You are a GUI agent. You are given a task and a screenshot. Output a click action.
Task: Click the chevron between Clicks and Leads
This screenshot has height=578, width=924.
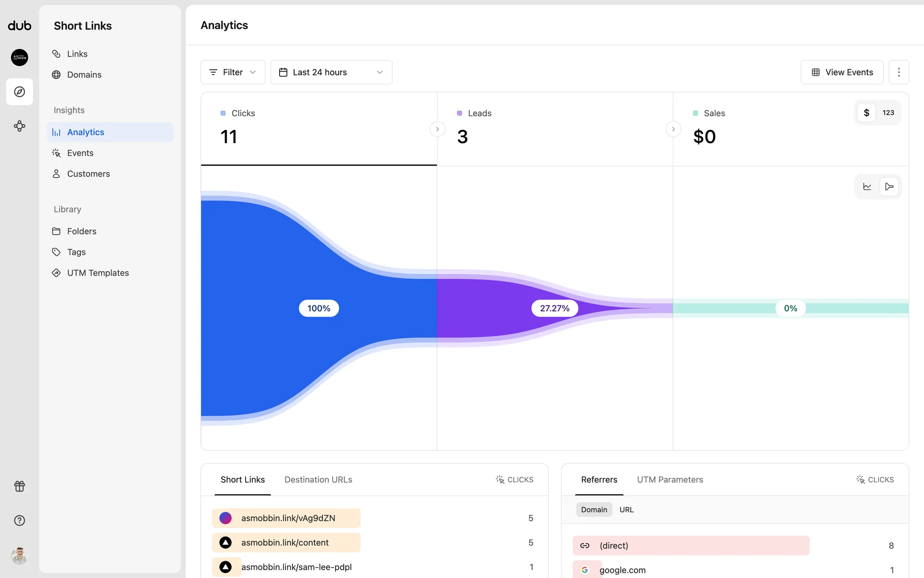[x=437, y=129]
